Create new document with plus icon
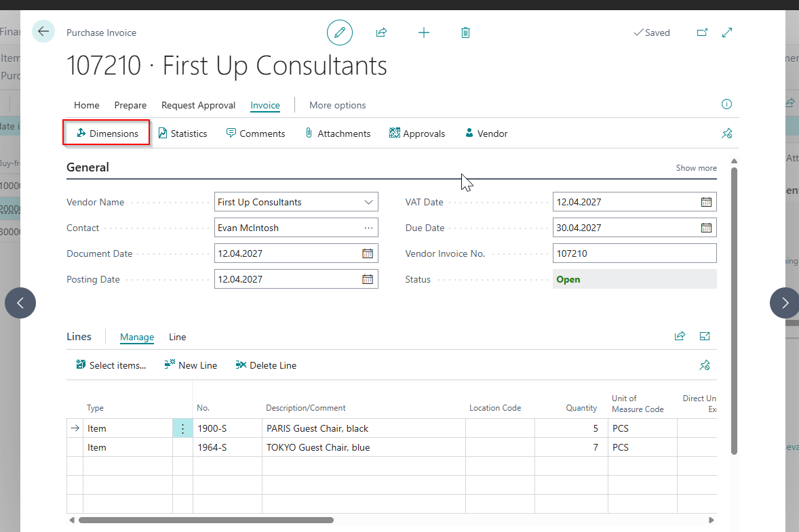The width and height of the screenshot is (799, 532). click(x=423, y=33)
